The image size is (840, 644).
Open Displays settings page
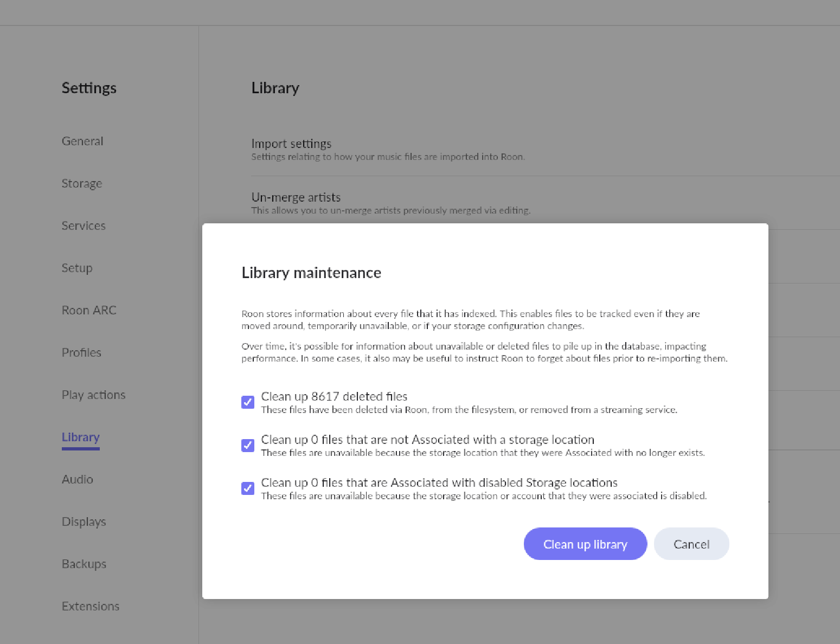point(84,522)
